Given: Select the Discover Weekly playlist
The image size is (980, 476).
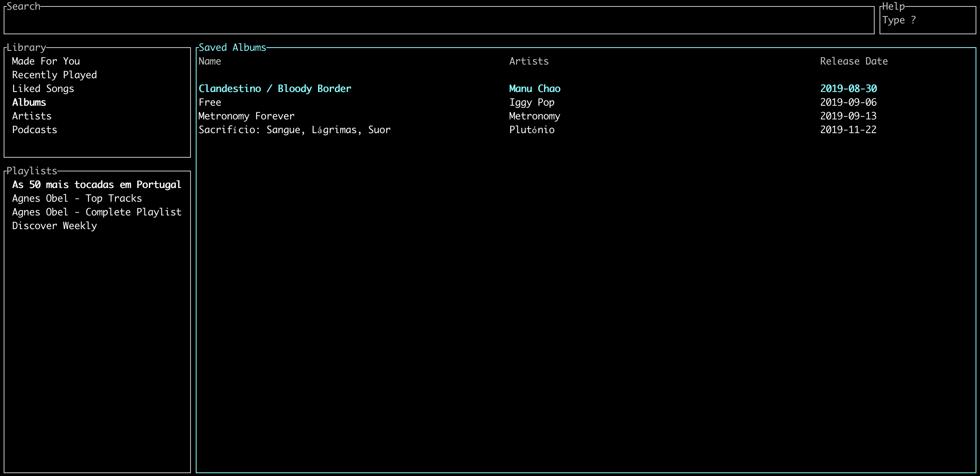Looking at the screenshot, I should coord(54,225).
